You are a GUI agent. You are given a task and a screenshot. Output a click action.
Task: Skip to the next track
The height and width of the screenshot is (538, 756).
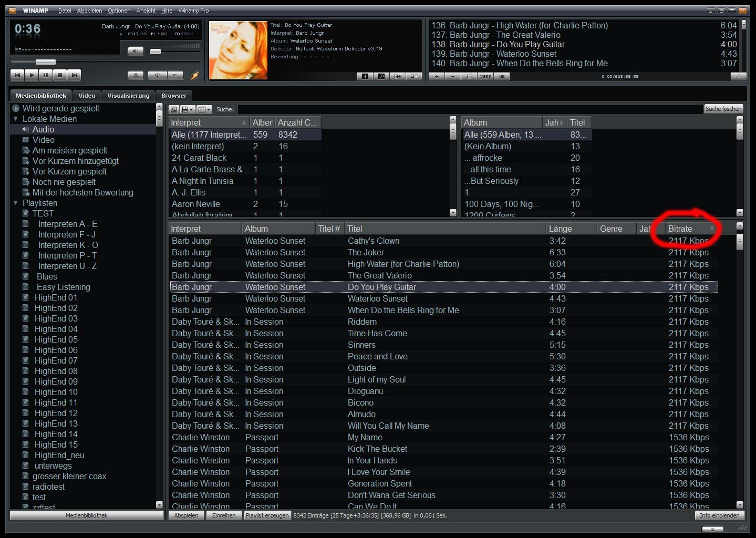pyautogui.click(x=74, y=75)
